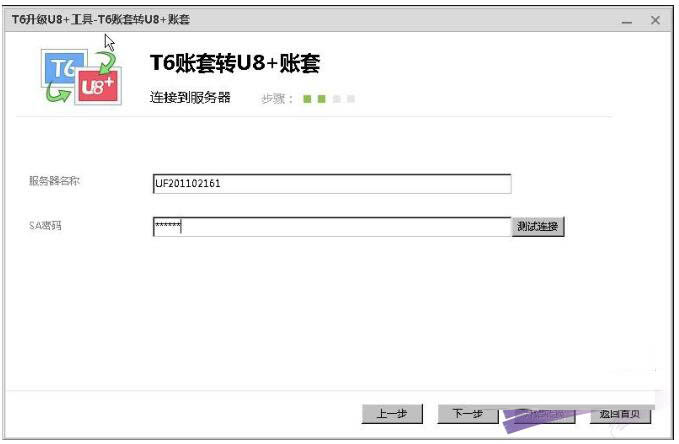This screenshot has height=444, width=679.
Task: Go back with the 上一步 button
Action: [392, 414]
